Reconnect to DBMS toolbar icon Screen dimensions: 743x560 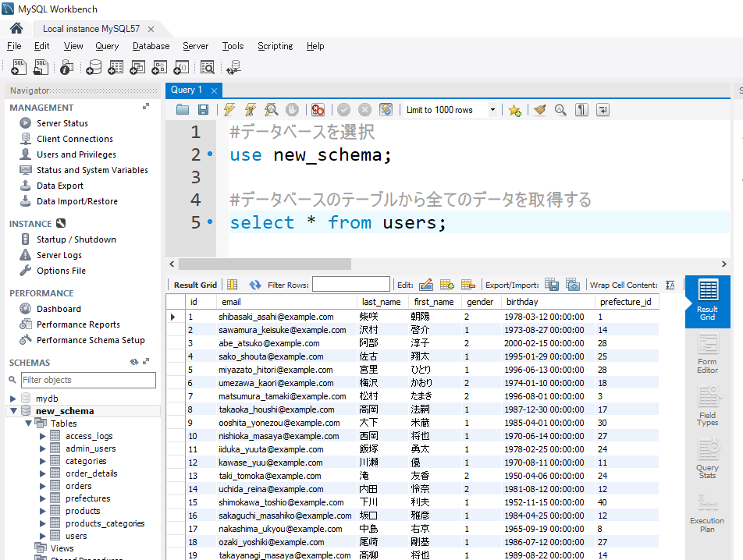coord(233,67)
